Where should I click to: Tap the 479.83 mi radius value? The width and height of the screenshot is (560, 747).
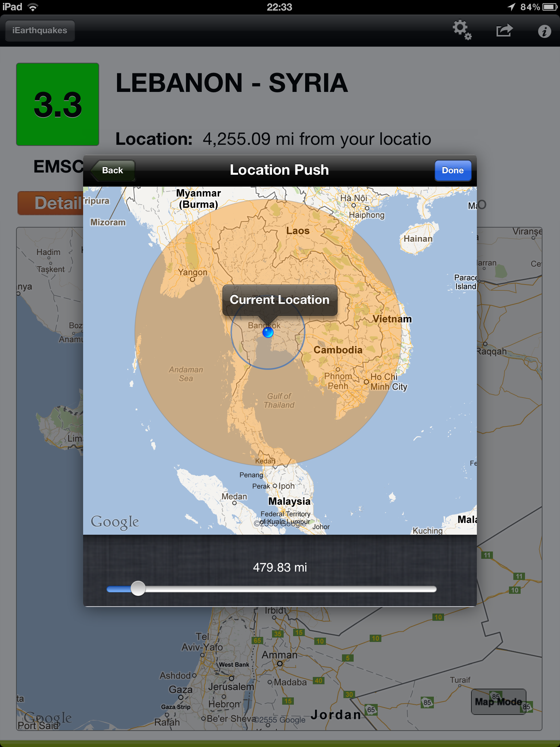coord(280,568)
